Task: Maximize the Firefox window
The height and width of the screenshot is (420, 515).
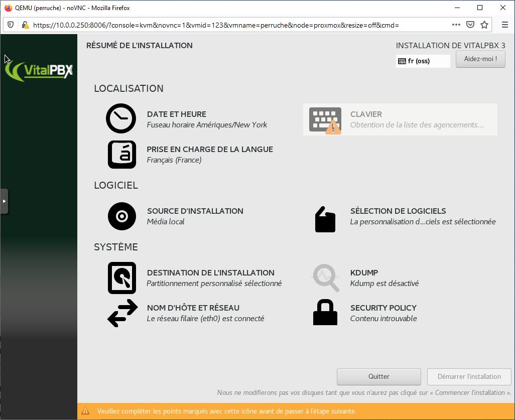Action: coord(480,8)
